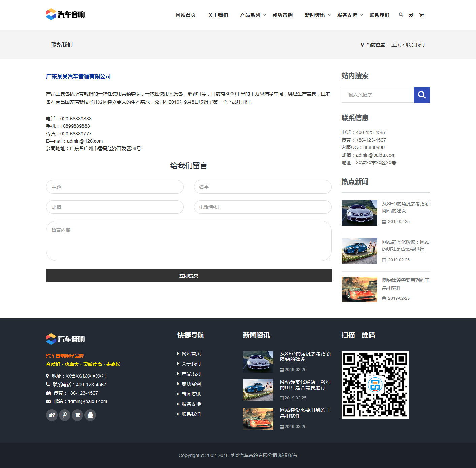Focus the 留言内容 message textarea

[x=189, y=241]
